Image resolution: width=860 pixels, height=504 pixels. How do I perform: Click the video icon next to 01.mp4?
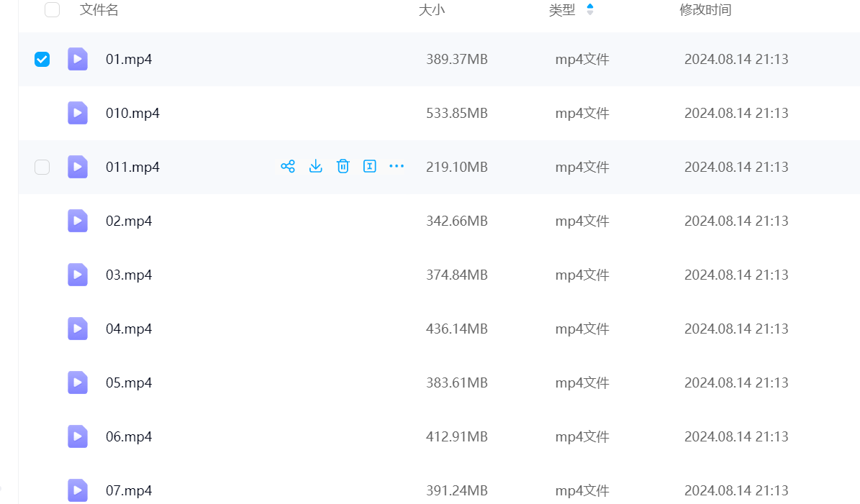click(x=78, y=59)
